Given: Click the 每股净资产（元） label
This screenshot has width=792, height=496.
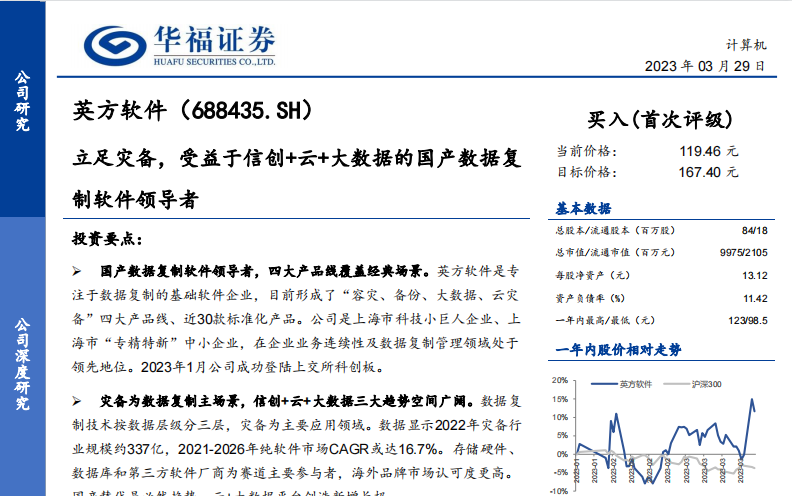Looking at the screenshot, I should 593,275.
